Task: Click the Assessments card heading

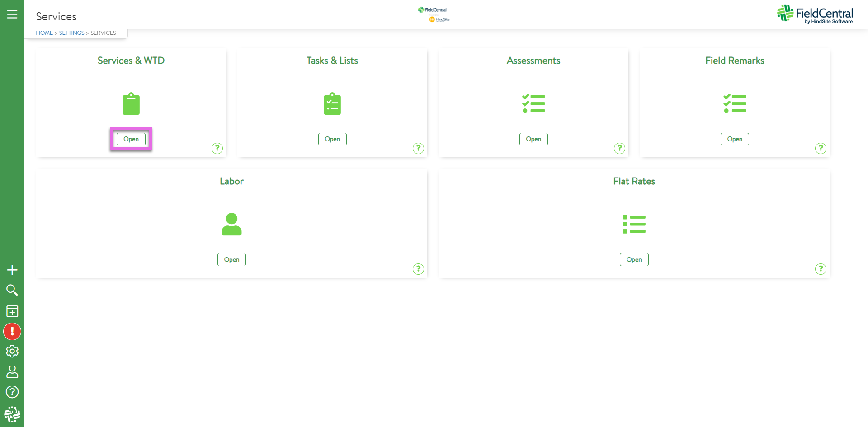Action: tap(533, 61)
